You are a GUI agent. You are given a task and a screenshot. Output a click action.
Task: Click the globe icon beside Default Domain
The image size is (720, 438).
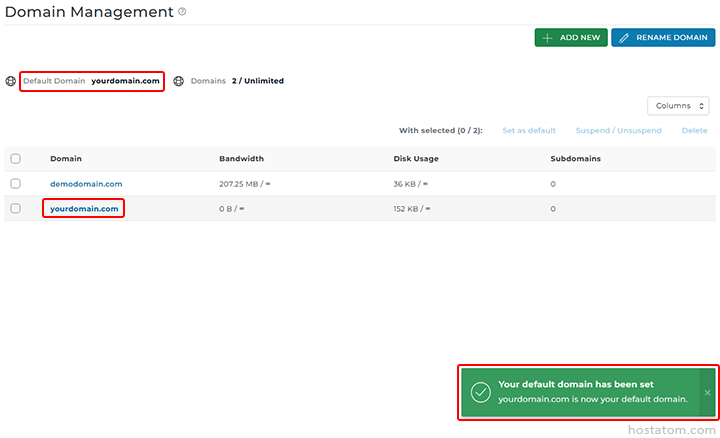point(11,81)
